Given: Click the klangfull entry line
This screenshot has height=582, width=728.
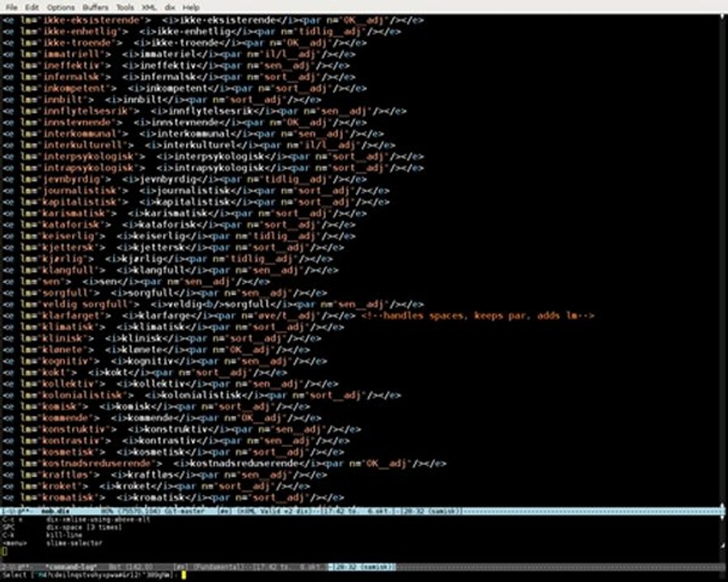Looking at the screenshot, I should click(x=171, y=270).
